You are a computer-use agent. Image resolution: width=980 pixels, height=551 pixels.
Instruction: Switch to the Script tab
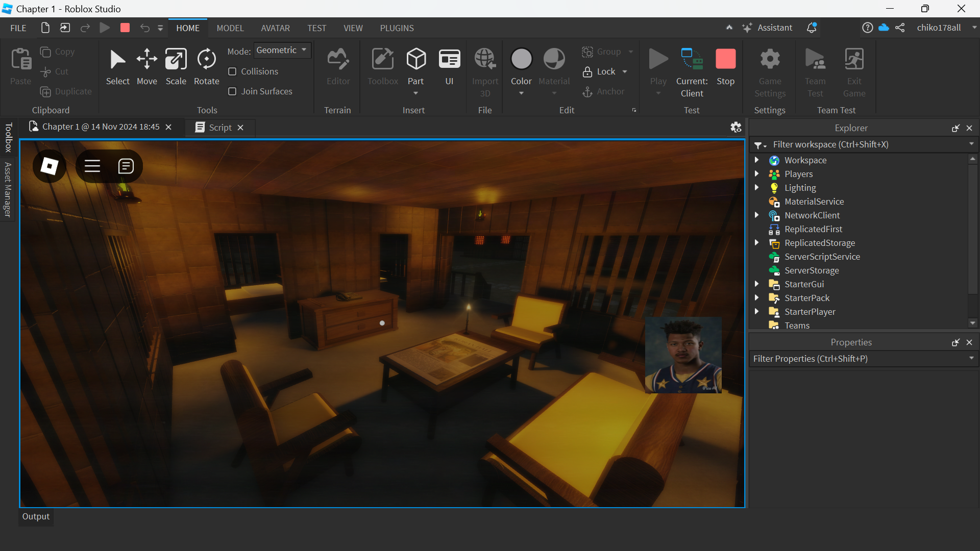pos(219,127)
